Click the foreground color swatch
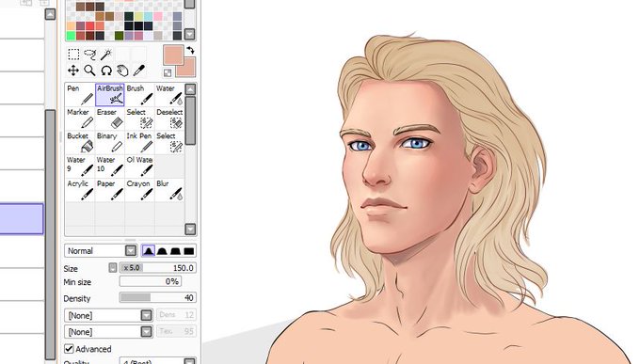 tap(173, 55)
